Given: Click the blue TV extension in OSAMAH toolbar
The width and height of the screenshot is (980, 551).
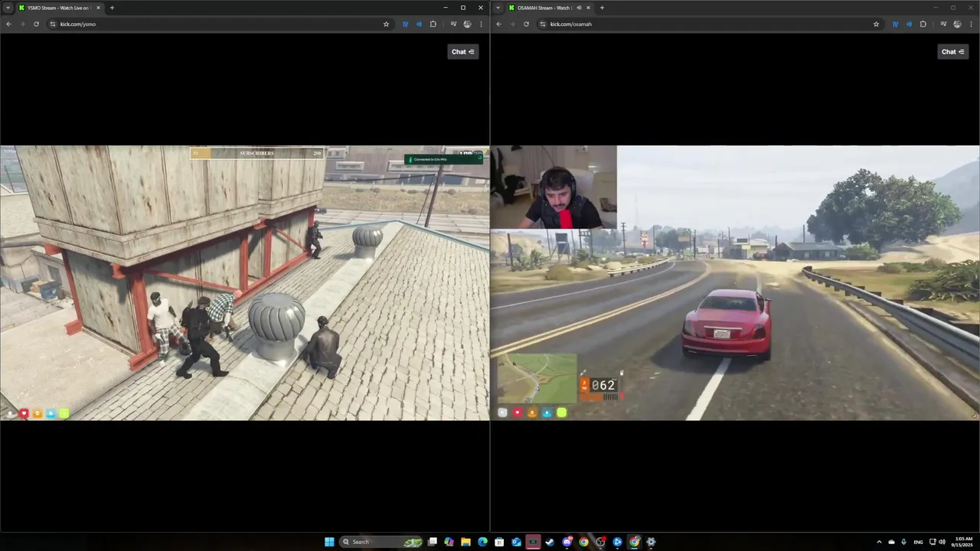Looking at the screenshot, I should 895,24.
